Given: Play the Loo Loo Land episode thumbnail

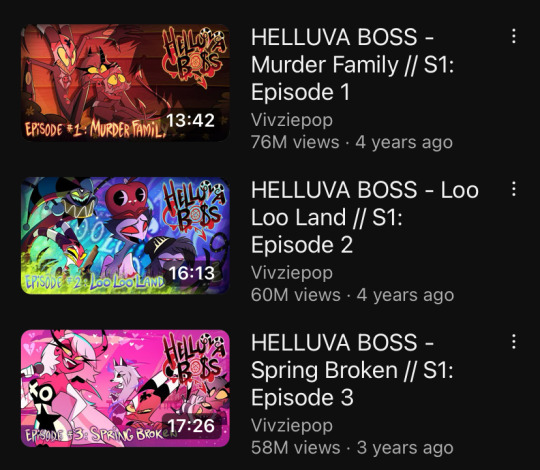Looking at the screenshot, I should click(125, 236).
